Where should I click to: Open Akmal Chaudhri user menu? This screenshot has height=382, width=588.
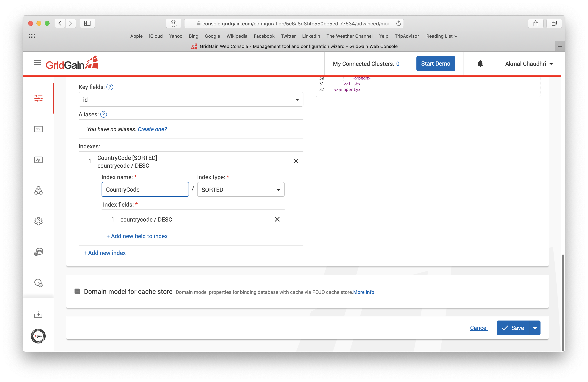click(528, 64)
